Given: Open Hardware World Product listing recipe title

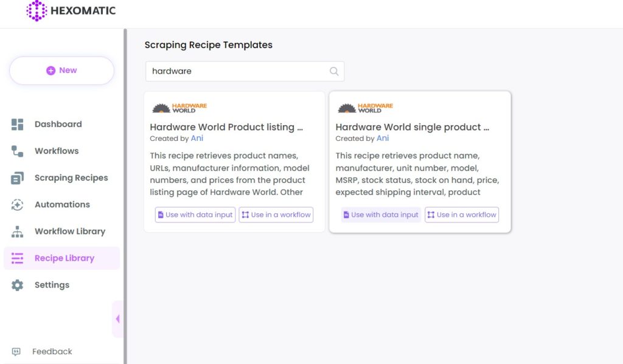Looking at the screenshot, I should 226,127.
